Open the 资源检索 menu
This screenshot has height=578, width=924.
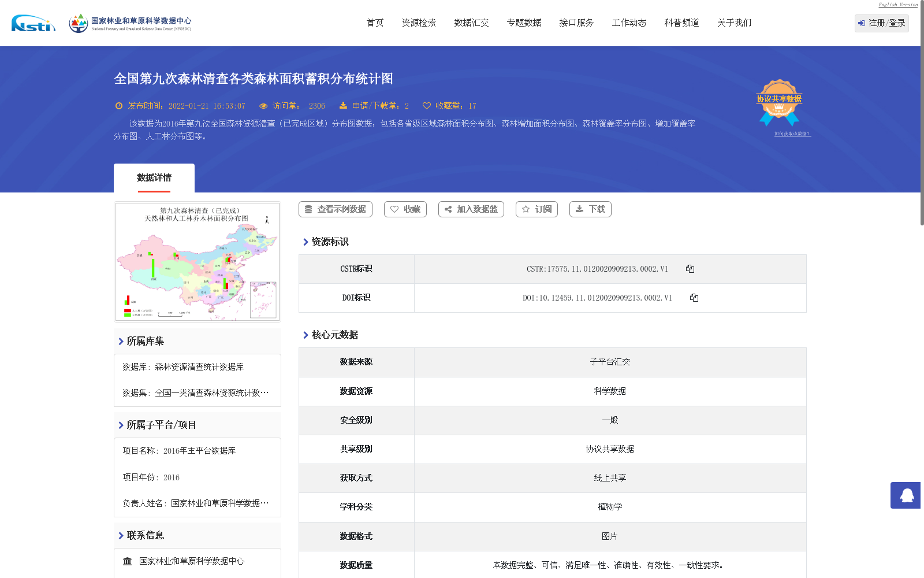coord(419,23)
